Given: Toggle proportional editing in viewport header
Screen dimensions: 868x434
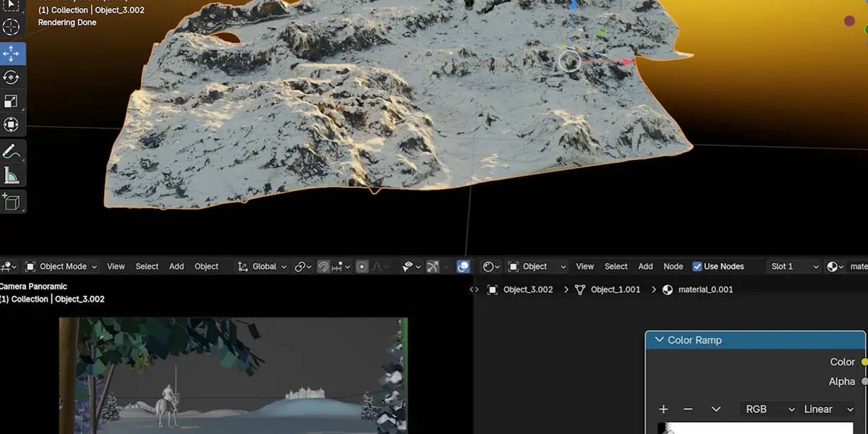Looking at the screenshot, I should click(362, 266).
